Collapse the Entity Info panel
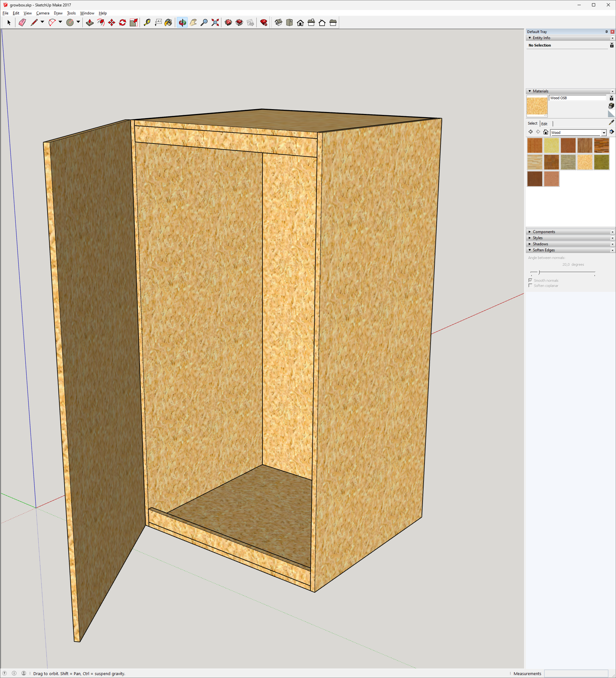Screen dimensions: 616x678 530,38
